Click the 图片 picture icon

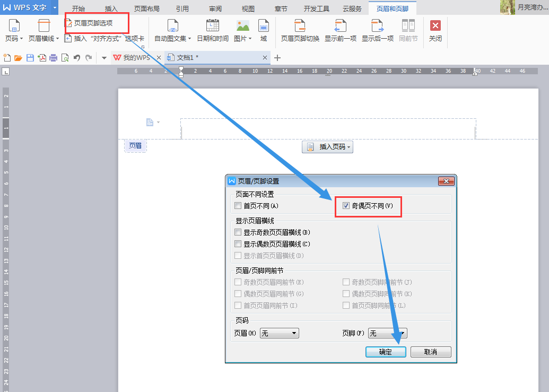pos(242,25)
